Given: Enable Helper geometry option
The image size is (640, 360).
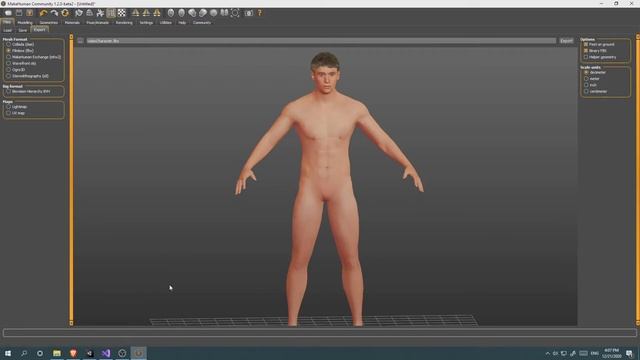Looking at the screenshot, I should point(600,57).
